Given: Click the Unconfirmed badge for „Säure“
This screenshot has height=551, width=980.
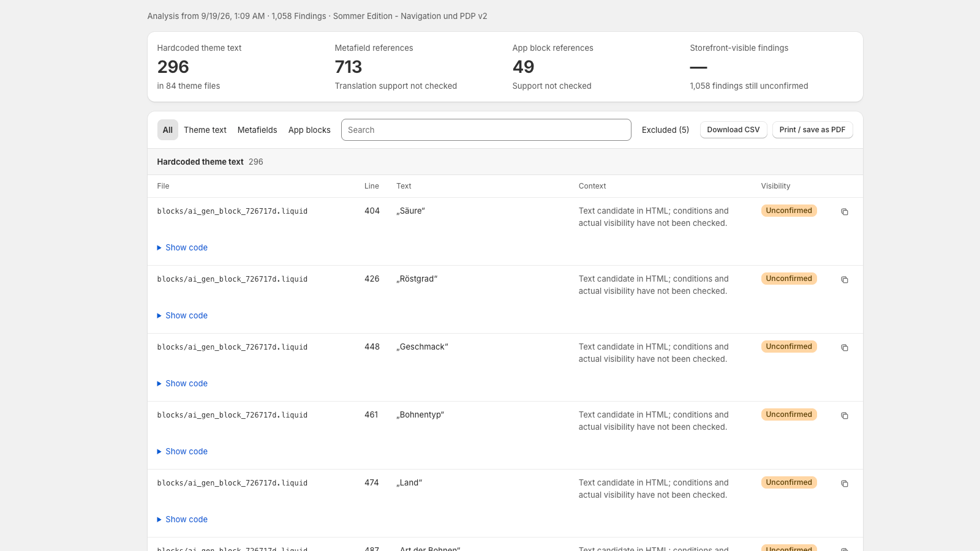Looking at the screenshot, I should click(789, 211).
